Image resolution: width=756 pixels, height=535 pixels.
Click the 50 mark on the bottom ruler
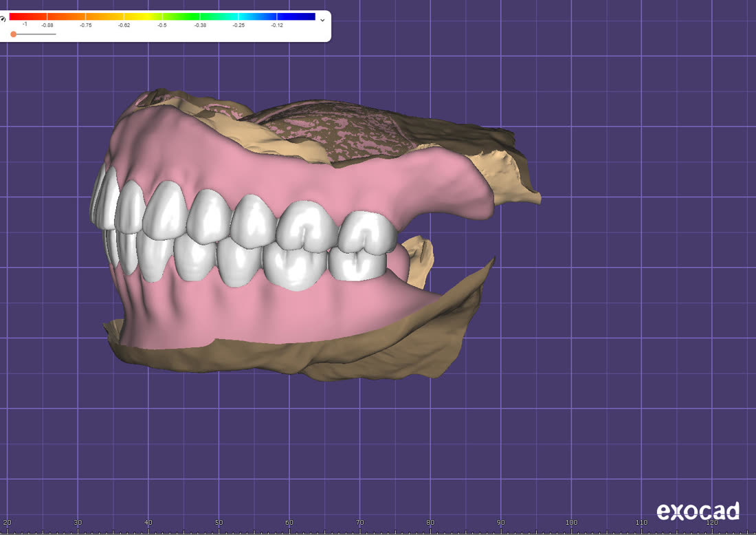pyautogui.click(x=219, y=523)
